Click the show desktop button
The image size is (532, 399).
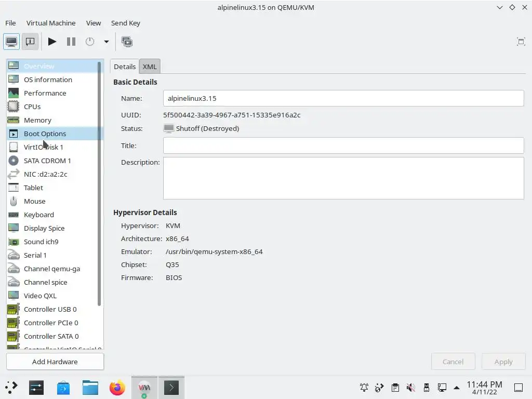coord(518,388)
